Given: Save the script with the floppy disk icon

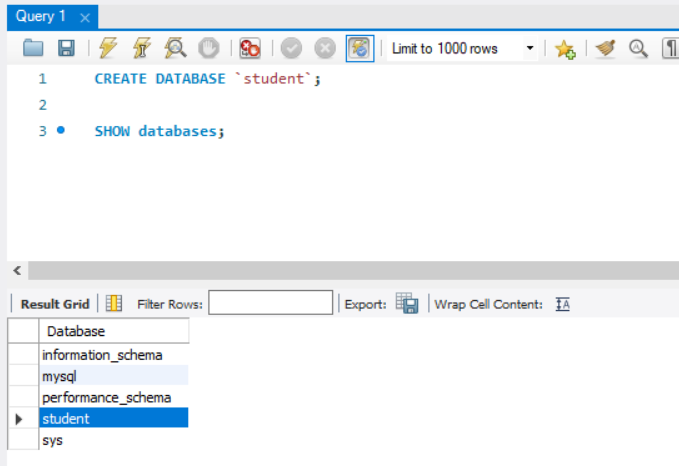Looking at the screenshot, I should [x=66, y=48].
